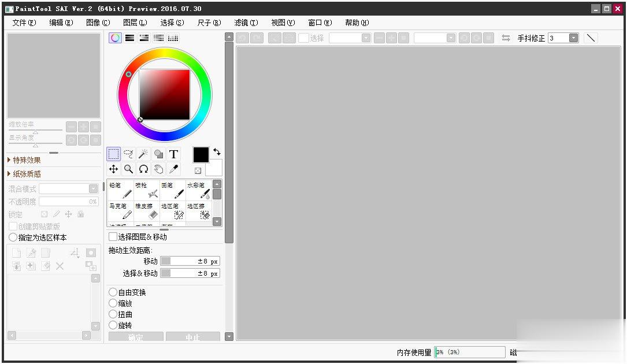Select the rectangular selection tool
Viewport: 627px width, 364px height.
click(x=114, y=154)
